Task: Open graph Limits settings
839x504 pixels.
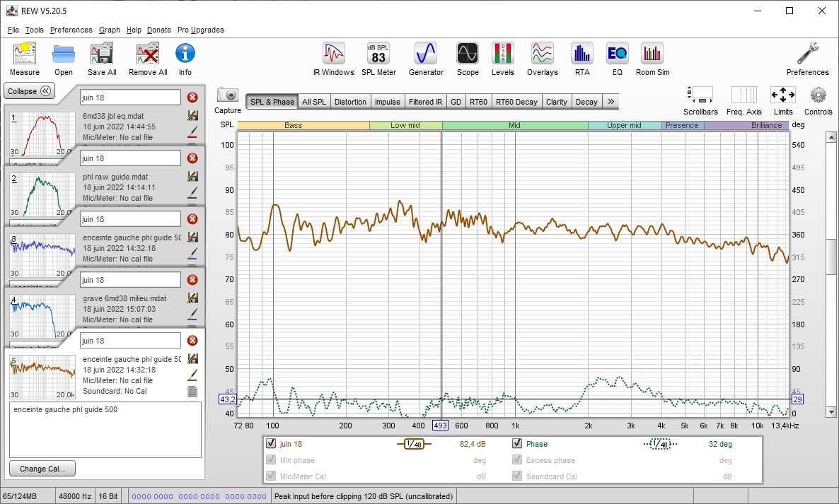Action: tap(783, 95)
